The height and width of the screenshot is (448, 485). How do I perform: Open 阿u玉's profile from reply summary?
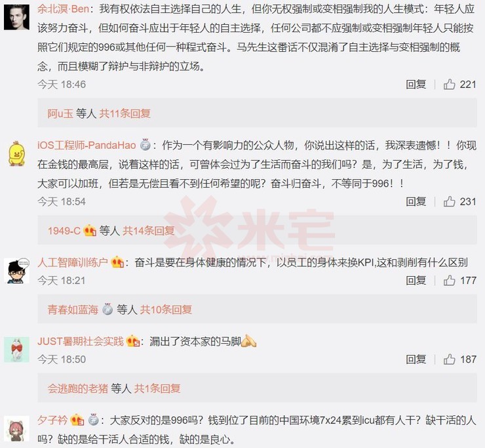[x=60, y=113]
